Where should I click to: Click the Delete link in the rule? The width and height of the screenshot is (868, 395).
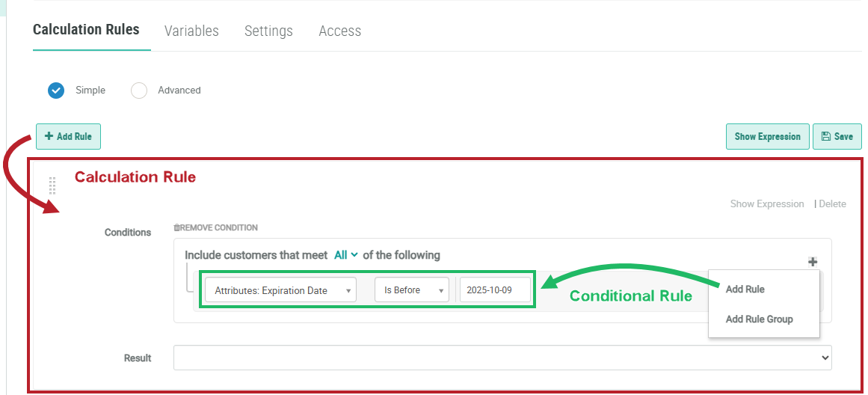tap(832, 203)
